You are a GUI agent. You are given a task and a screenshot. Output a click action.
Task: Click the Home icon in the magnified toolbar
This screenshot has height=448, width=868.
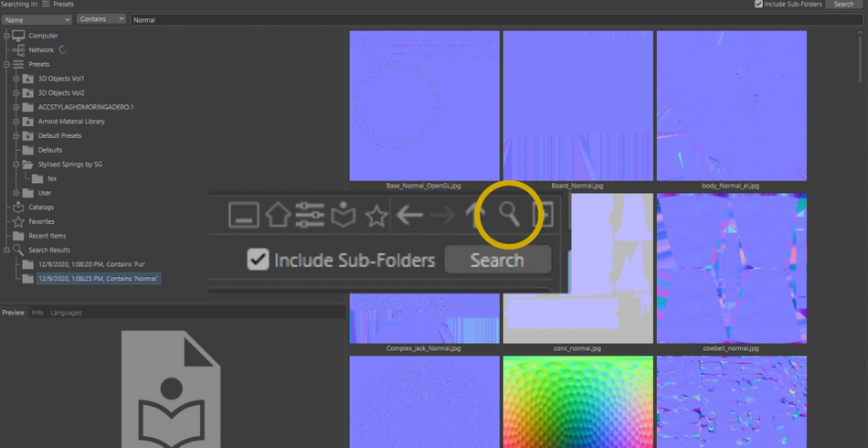click(278, 215)
